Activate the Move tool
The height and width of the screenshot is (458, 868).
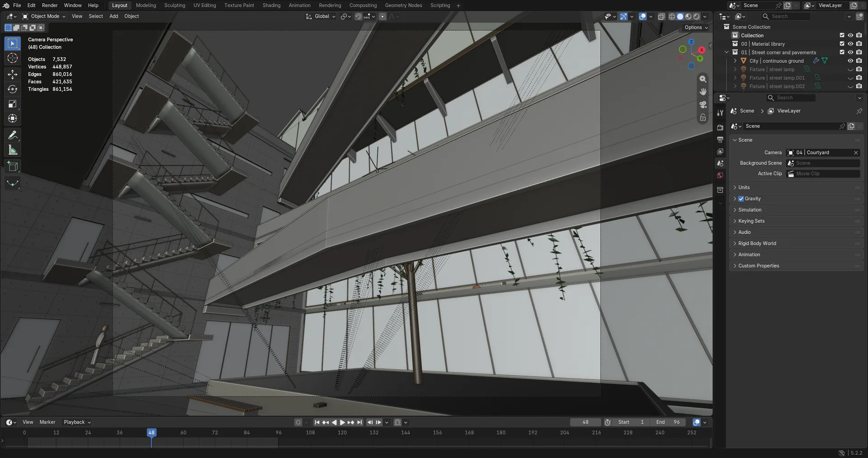point(13,74)
